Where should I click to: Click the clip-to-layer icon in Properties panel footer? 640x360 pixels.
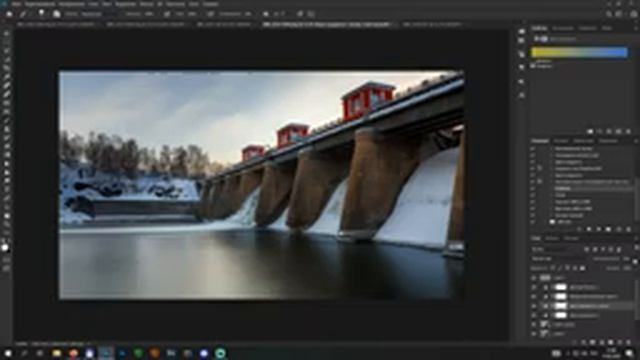click(x=590, y=131)
